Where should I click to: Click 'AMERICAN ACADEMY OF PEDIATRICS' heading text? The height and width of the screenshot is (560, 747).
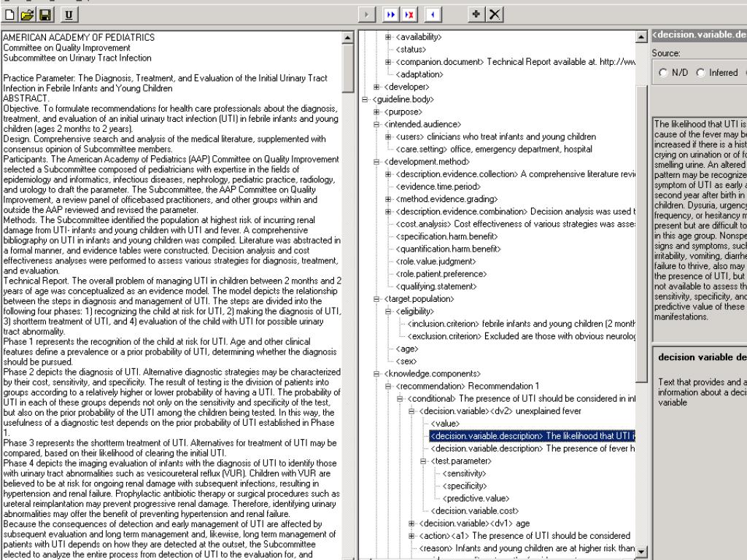(79, 37)
